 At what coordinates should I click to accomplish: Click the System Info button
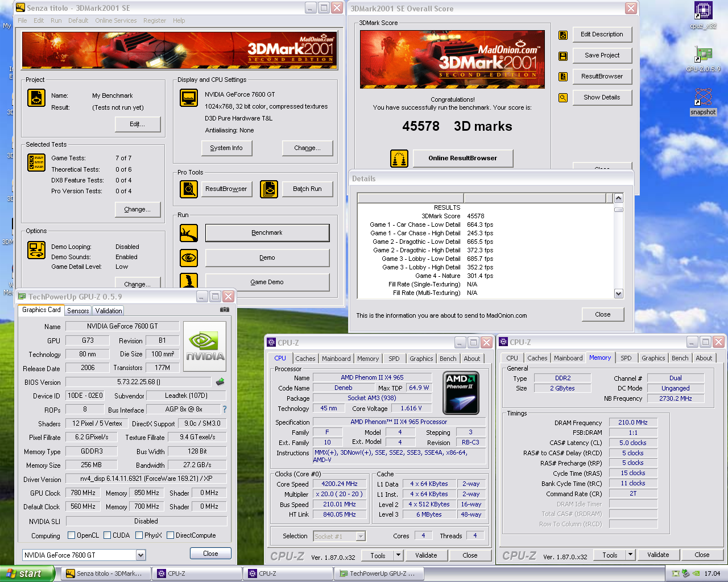click(x=226, y=148)
